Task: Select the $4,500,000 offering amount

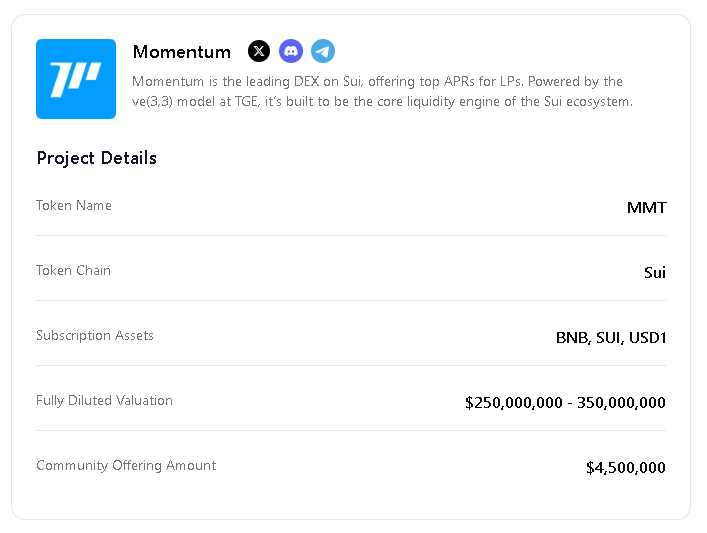Action: coord(626,468)
